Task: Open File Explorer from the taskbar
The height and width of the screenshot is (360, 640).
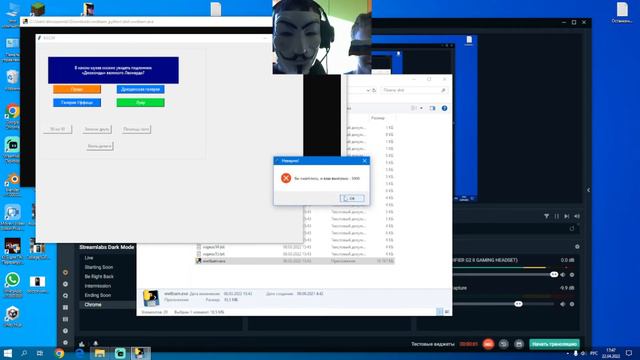Action: pyautogui.click(x=100, y=353)
